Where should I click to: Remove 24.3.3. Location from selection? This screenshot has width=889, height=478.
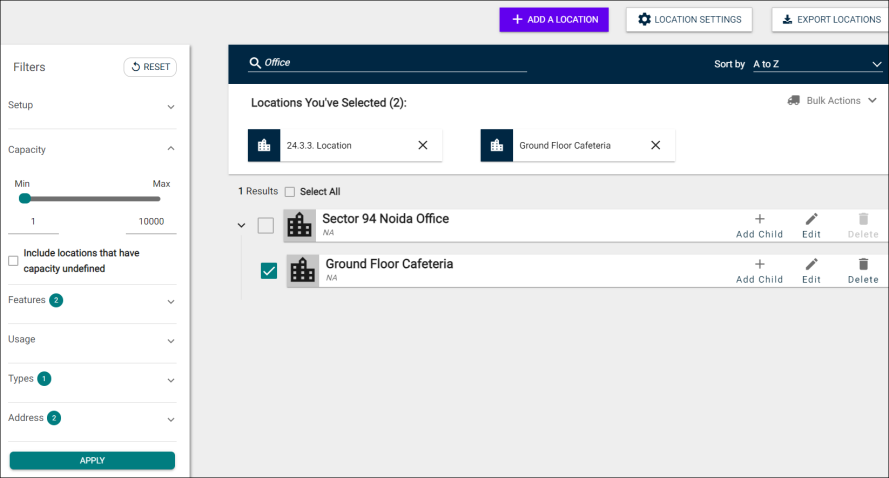pyautogui.click(x=423, y=145)
